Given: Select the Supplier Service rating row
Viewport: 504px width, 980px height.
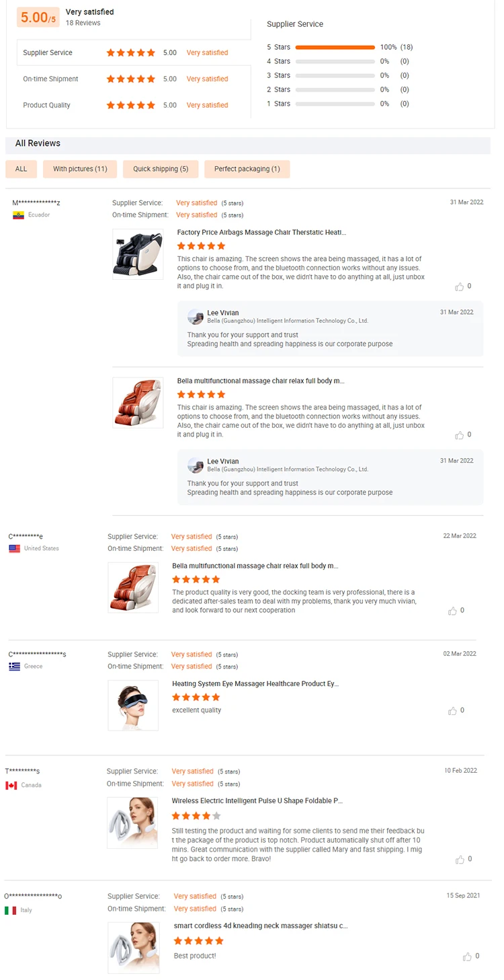Looking at the screenshot, I should tap(133, 52).
